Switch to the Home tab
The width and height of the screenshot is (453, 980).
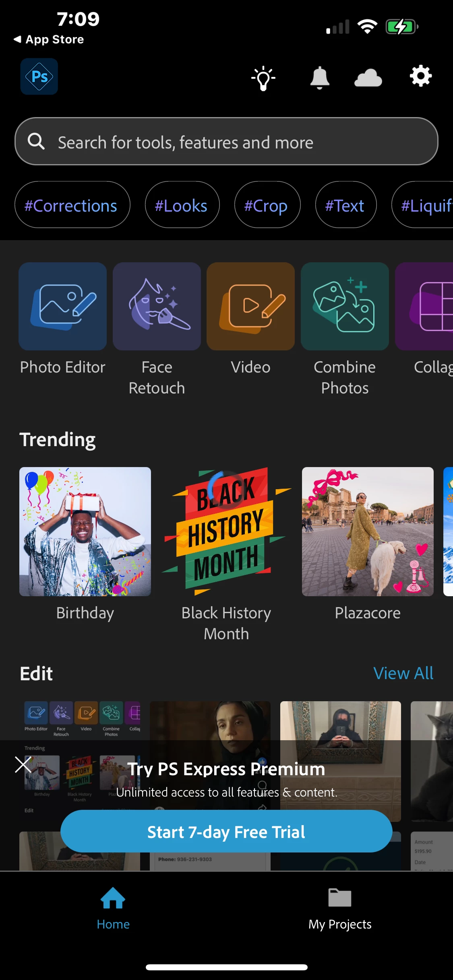click(113, 909)
